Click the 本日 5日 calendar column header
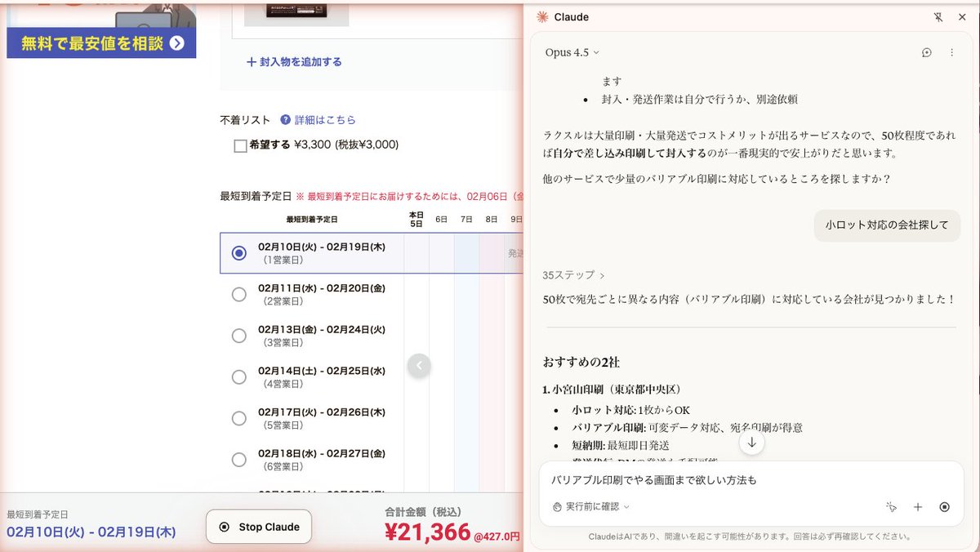 416,219
